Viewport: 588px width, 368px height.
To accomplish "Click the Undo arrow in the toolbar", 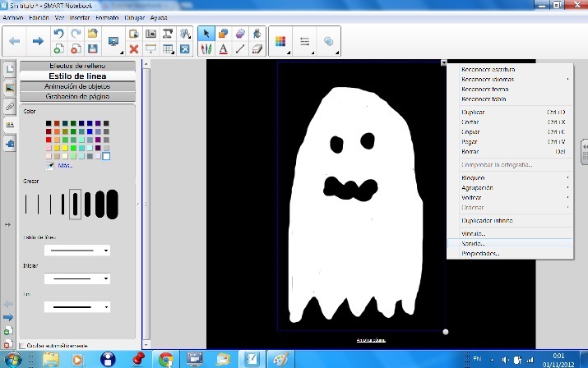I will point(58,34).
